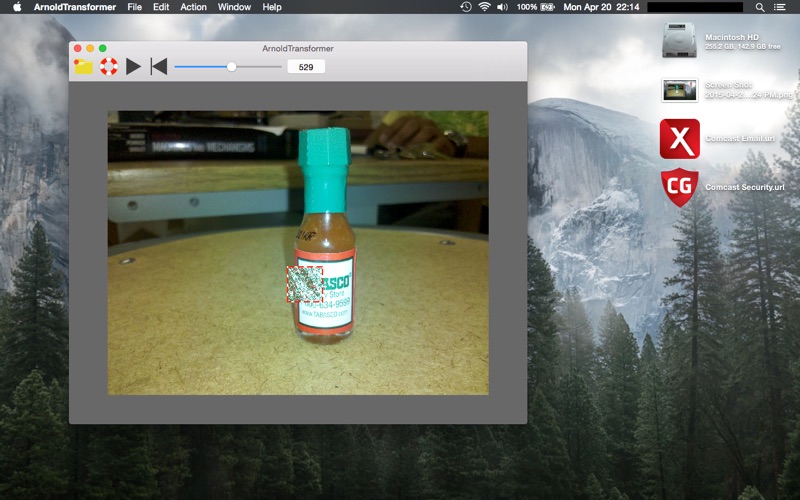Click the Time Machine menu bar icon

465,7
